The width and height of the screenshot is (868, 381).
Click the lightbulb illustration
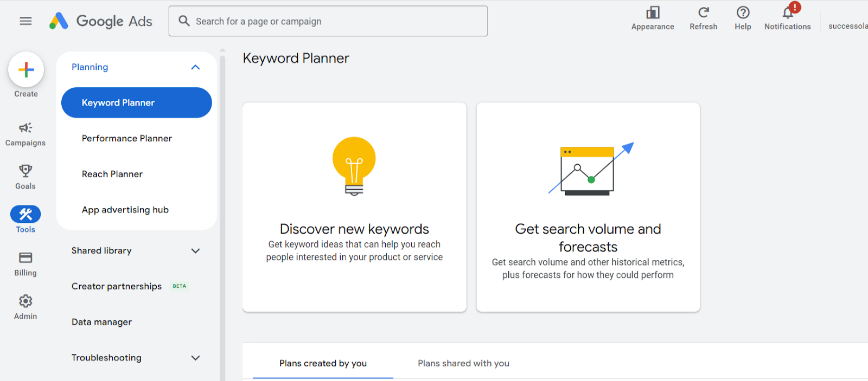coord(354,166)
